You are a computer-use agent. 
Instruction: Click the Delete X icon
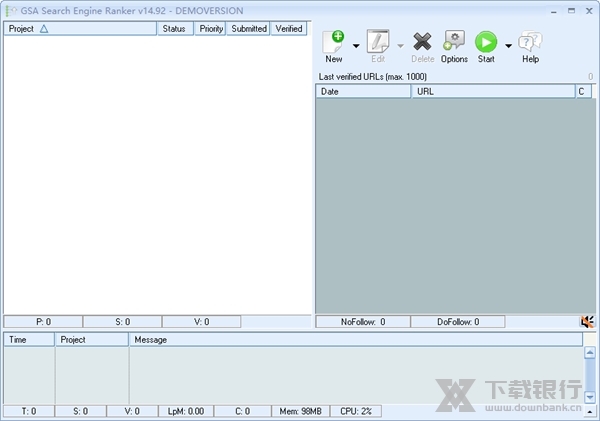click(x=422, y=41)
